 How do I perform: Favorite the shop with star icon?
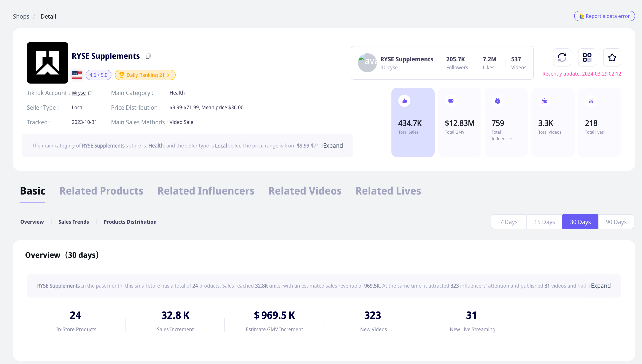(612, 57)
